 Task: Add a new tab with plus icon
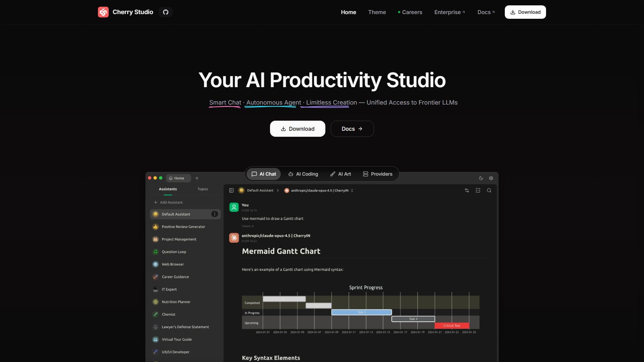197,178
